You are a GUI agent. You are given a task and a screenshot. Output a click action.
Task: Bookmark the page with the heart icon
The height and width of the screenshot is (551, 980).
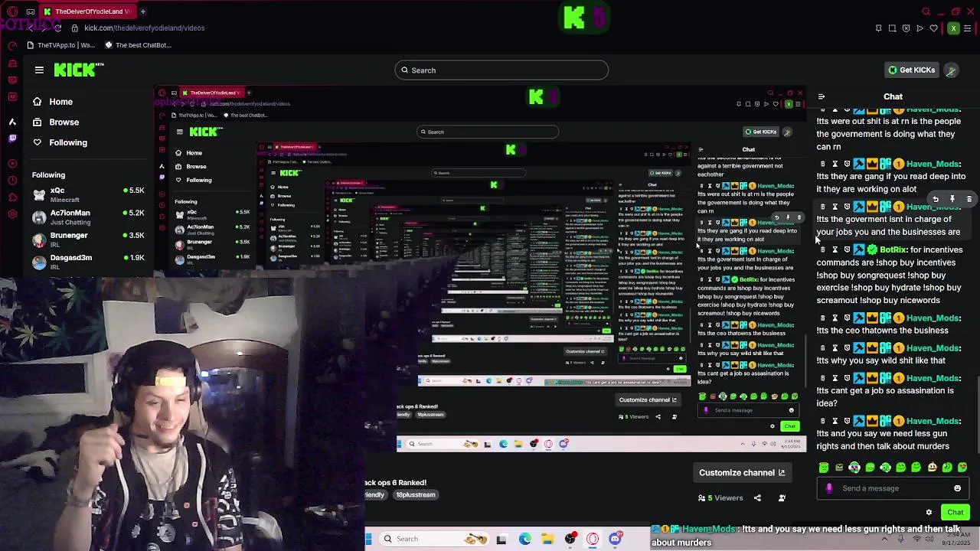click(933, 28)
